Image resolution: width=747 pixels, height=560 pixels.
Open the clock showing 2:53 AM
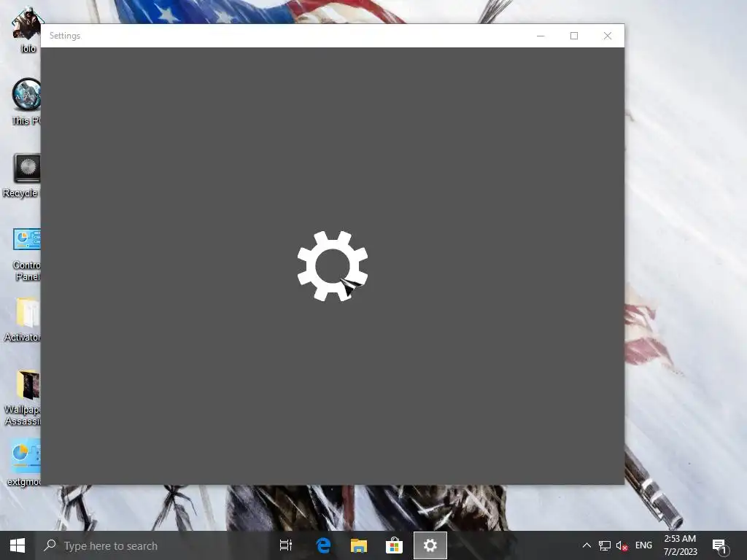coord(681,545)
